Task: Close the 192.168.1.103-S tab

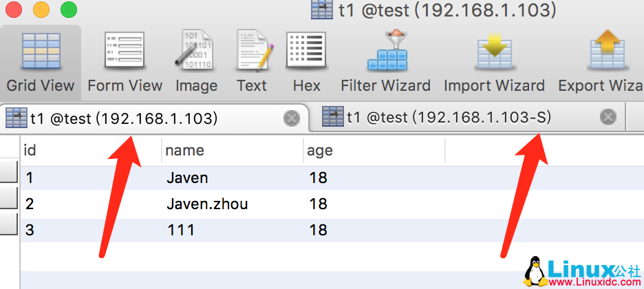Action: [608, 117]
